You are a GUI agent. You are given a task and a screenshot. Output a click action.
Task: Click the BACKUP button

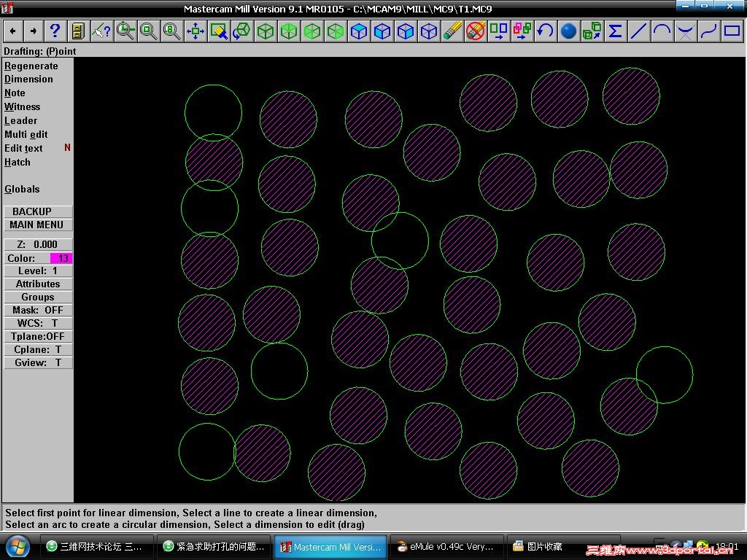click(38, 211)
